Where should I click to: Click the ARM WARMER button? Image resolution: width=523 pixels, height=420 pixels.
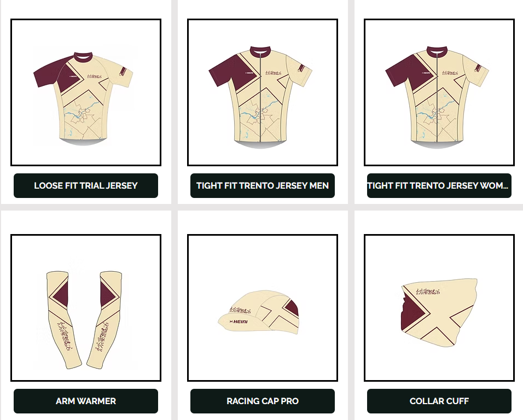coord(86,401)
